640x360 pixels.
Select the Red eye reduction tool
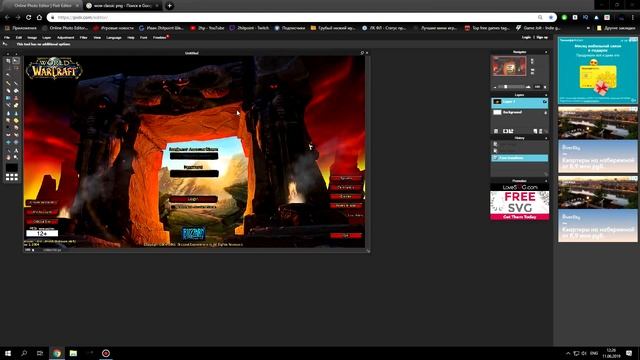click(8, 135)
